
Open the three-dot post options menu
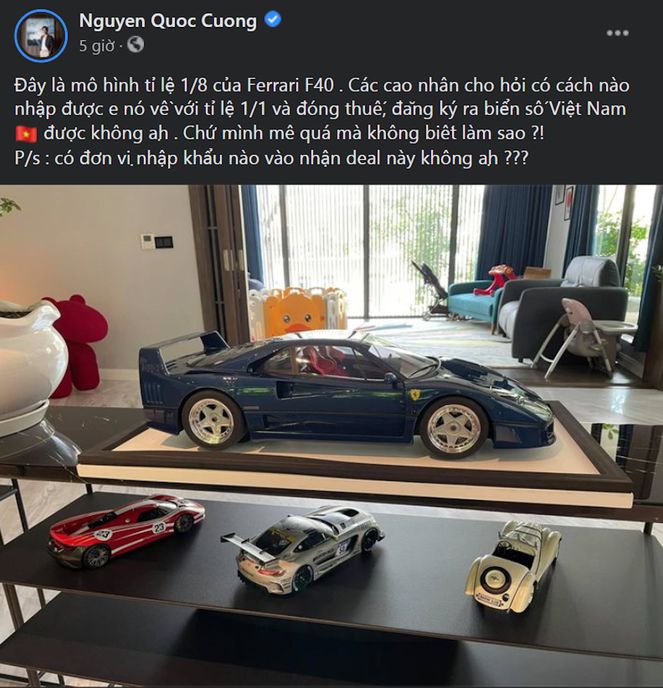617,33
